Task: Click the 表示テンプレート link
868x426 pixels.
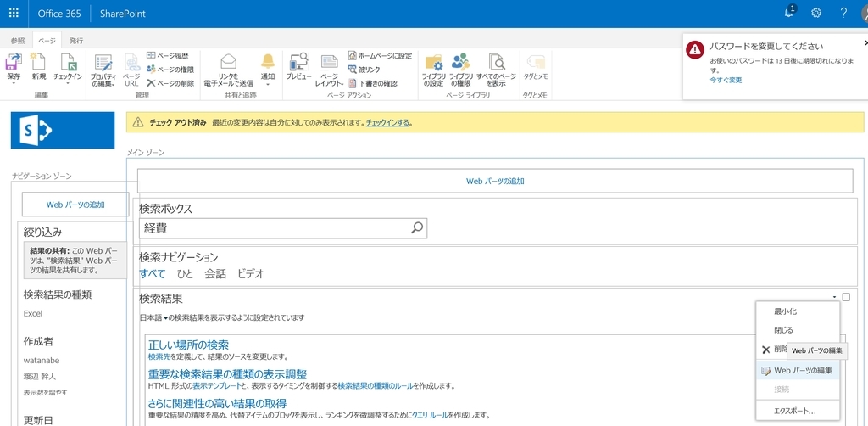Action: 215,386
